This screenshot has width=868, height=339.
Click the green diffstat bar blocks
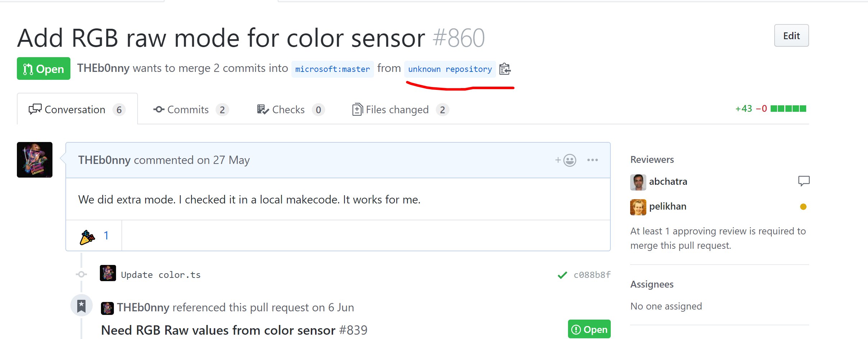pyautogui.click(x=788, y=109)
